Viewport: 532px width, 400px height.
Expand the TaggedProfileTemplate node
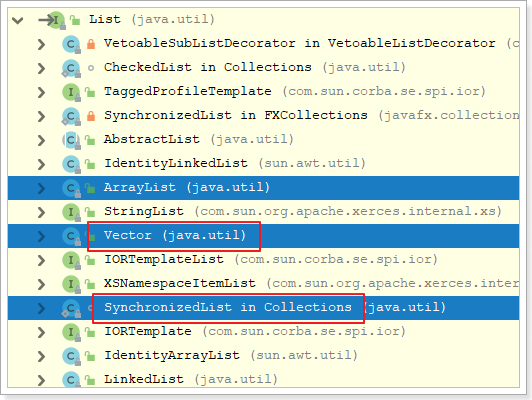tap(41, 92)
